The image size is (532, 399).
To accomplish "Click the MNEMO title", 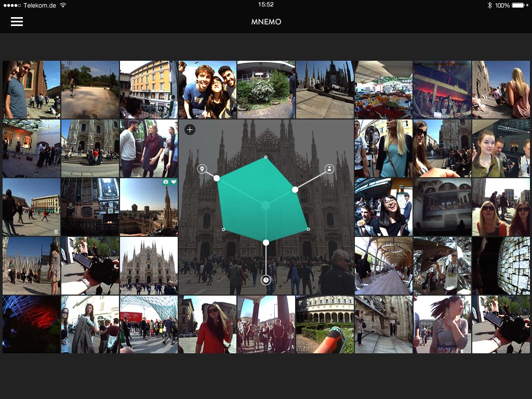I will (x=266, y=22).
